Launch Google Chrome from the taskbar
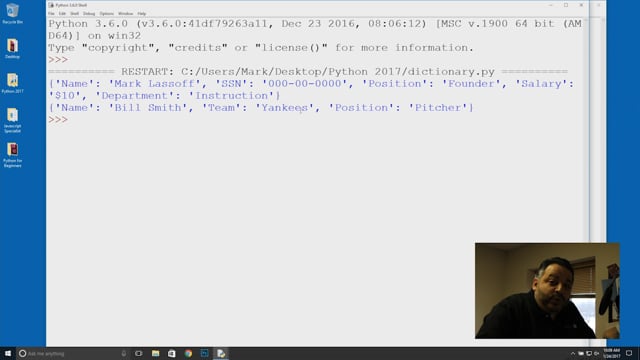The width and height of the screenshot is (640, 360). click(x=188, y=353)
